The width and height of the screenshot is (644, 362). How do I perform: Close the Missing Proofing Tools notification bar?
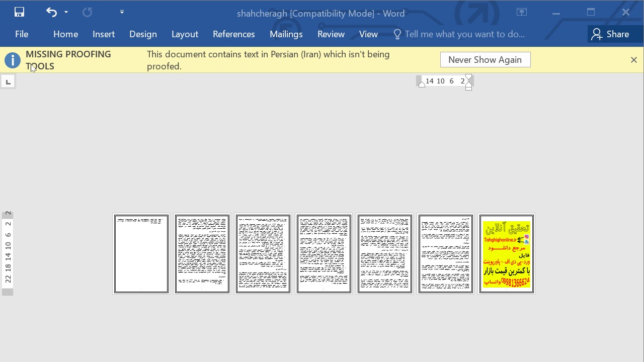tap(633, 60)
